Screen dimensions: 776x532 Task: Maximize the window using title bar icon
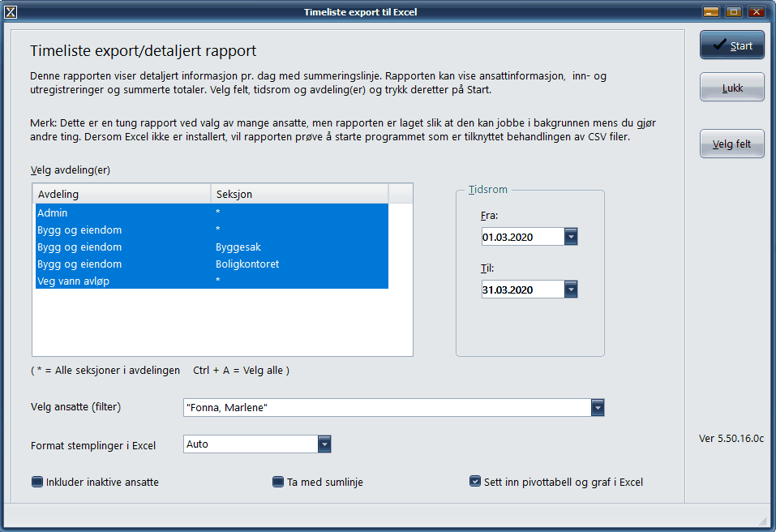(x=734, y=12)
